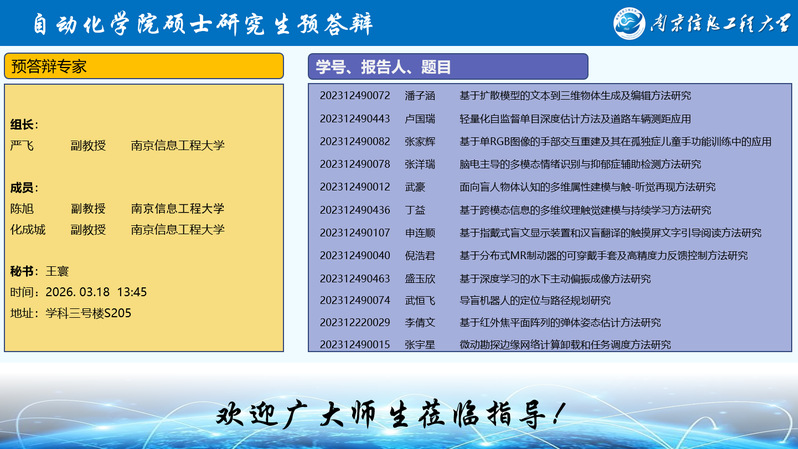The height and width of the screenshot is (449, 798).
Task: Click student ID 202312490443
Action: [x=354, y=118]
